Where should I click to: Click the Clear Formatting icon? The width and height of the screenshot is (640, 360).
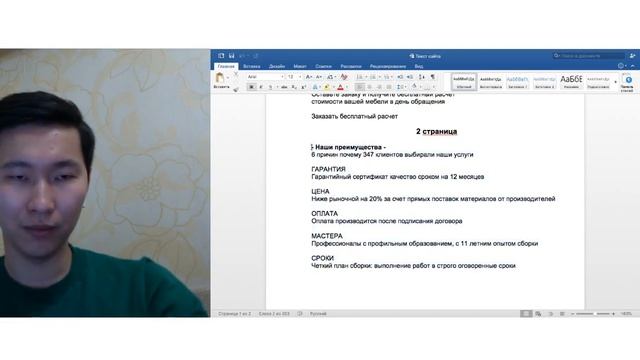tap(344, 77)
